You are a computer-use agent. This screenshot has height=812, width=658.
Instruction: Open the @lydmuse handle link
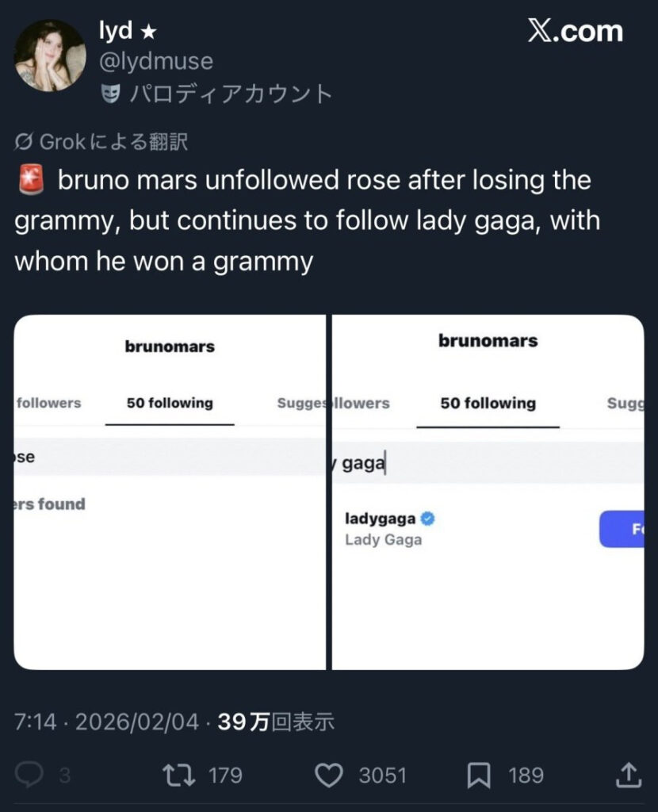coord(155,61)
